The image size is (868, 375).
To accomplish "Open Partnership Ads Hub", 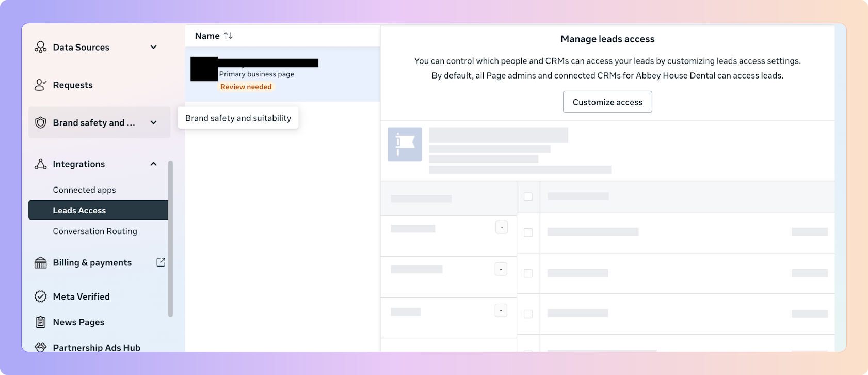I will coord(97,348).
